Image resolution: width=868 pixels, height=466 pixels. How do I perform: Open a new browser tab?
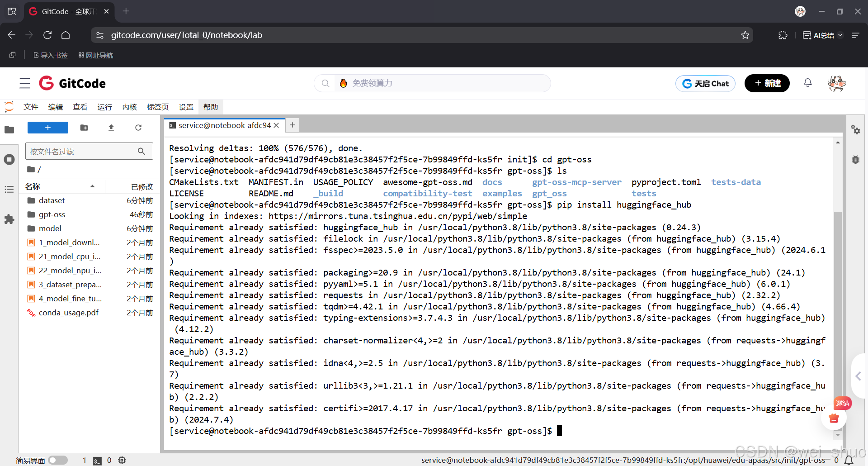coord(126,11)
